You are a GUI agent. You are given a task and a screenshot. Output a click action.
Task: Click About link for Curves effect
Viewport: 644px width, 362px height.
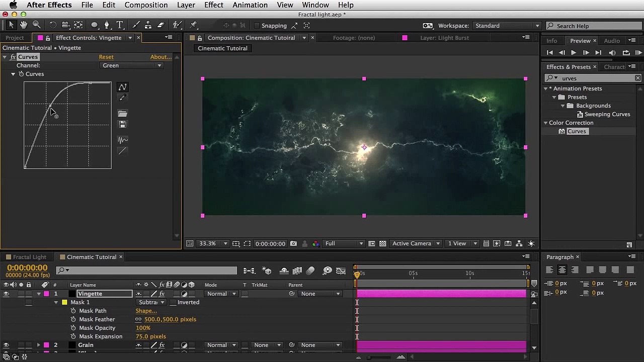click(161, 57)
